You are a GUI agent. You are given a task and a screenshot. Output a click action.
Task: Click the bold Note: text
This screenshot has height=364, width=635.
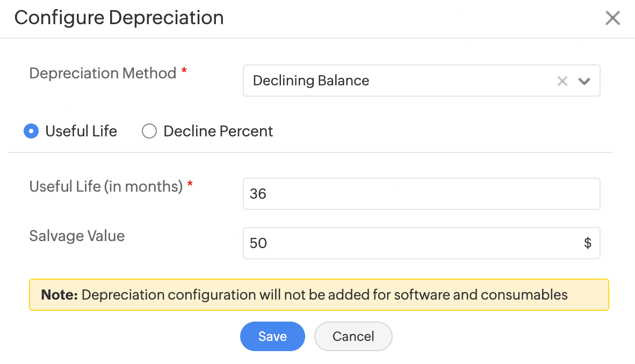tap(59, 295)
